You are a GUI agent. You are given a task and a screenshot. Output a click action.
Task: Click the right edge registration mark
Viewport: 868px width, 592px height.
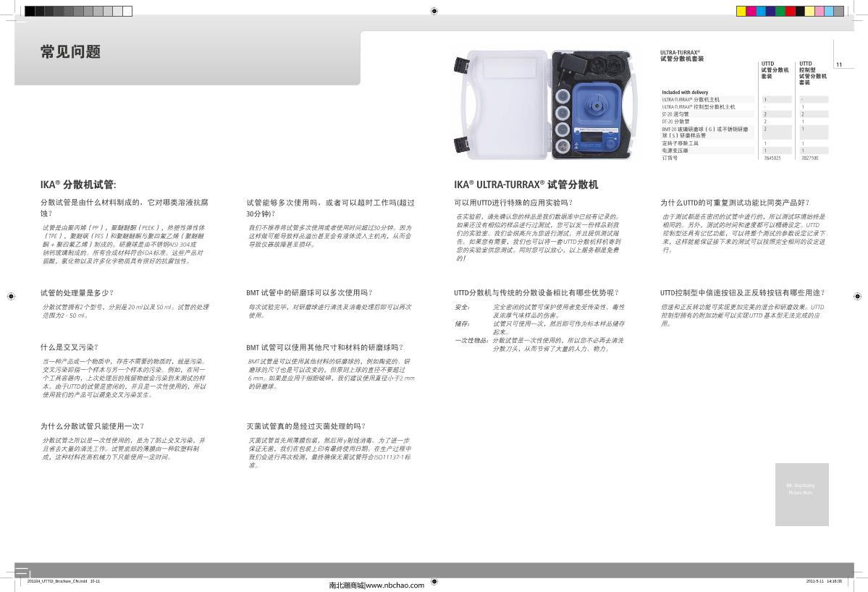[857, 295]
